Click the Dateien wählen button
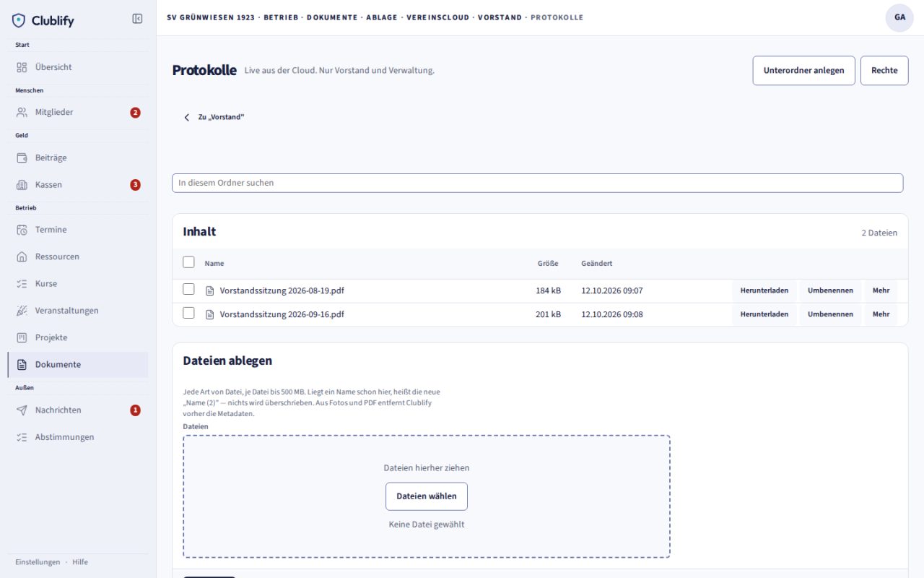The image size is (924, 578). click(427, 496)
